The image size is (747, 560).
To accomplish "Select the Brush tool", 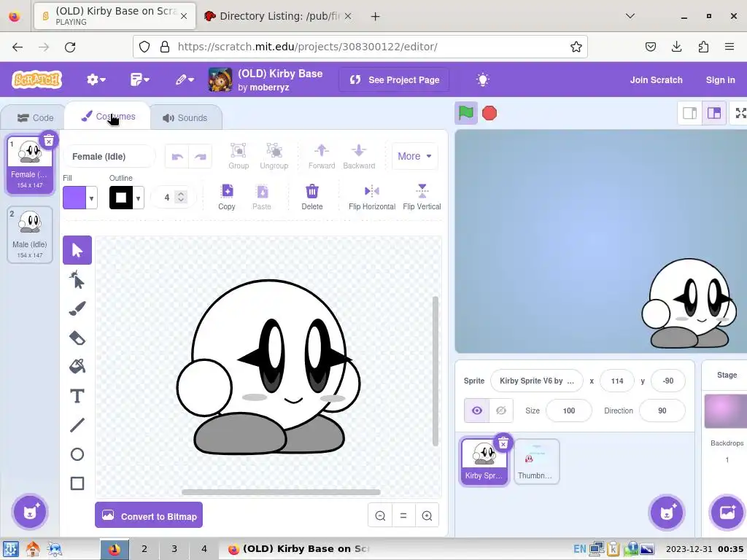I will click(77, 308).
